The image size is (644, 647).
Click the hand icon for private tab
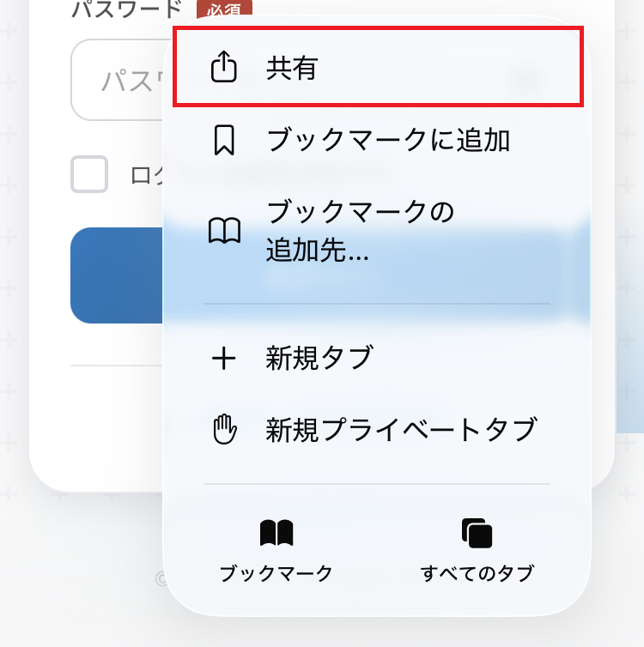[x=225, y=430]
